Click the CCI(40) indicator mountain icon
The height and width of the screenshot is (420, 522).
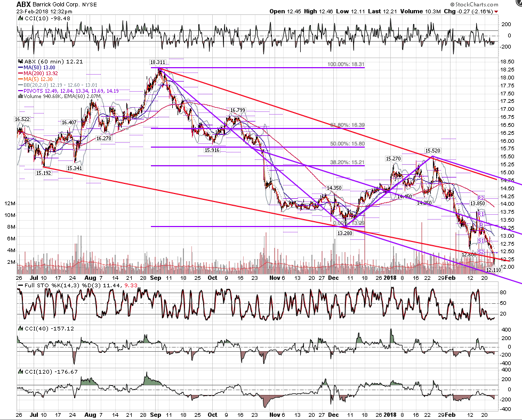pyautogui.click(x=20, y=328)
